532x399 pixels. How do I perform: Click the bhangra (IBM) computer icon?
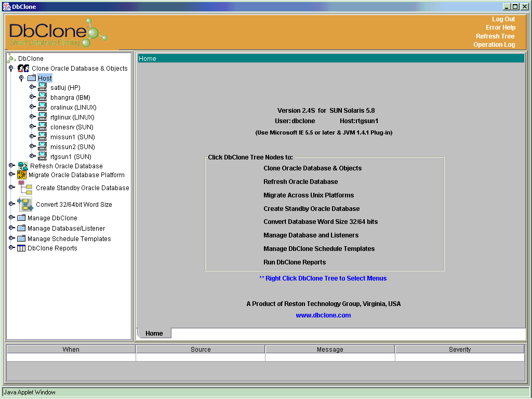(x=42, y=97)
